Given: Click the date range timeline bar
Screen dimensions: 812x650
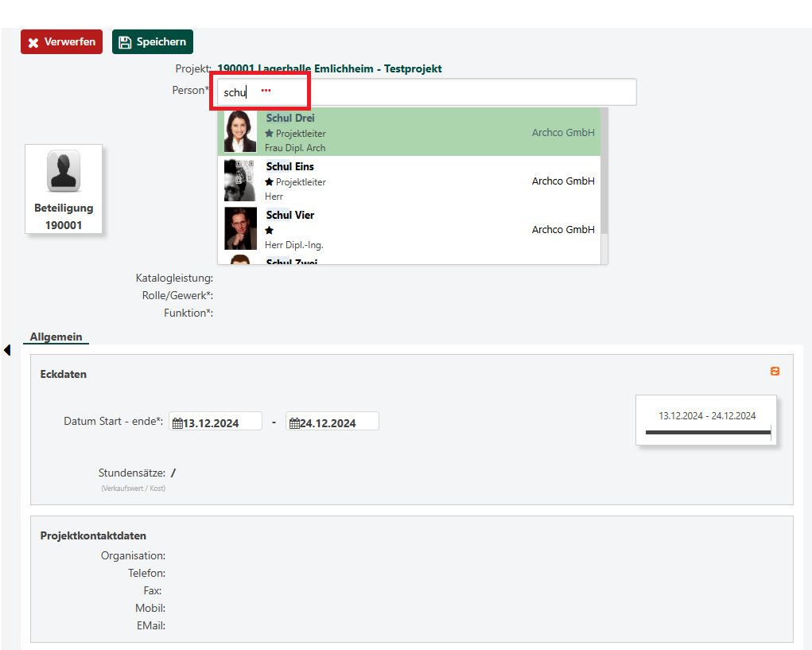Looking at the screenshot, I should click(707, 432).
